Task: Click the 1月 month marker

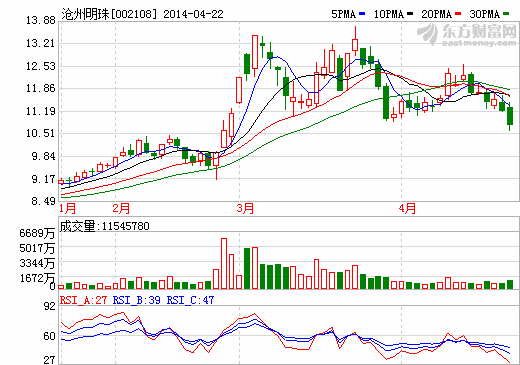Action: 68,209
